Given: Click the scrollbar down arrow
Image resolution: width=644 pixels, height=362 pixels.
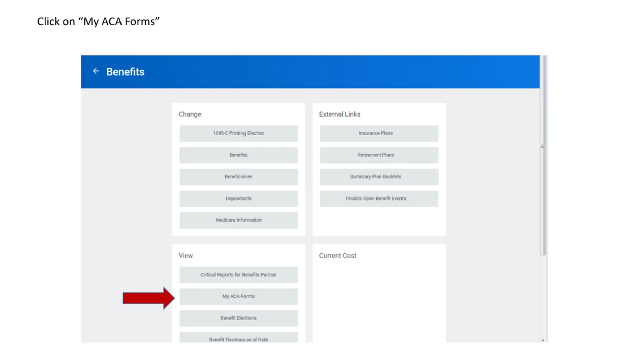Looking at the screenshot, I should click(x=543, y=340).
